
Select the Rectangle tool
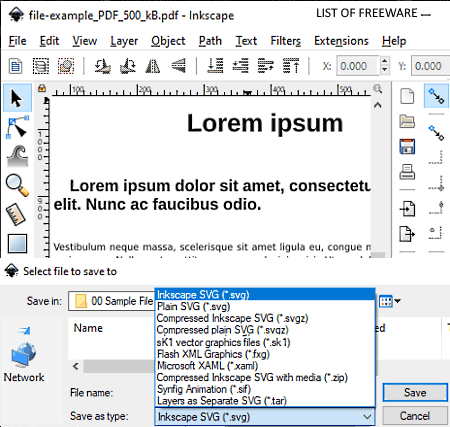click(x=17, y=243)
